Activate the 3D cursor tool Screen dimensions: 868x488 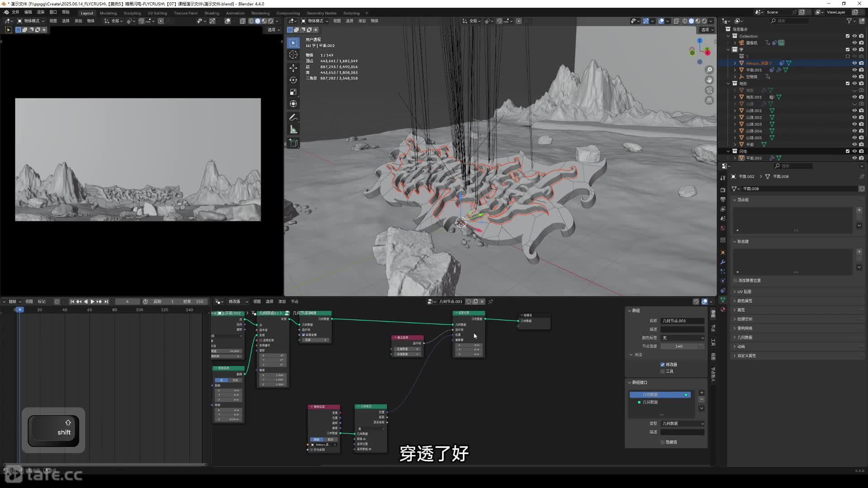coord(293,55)
